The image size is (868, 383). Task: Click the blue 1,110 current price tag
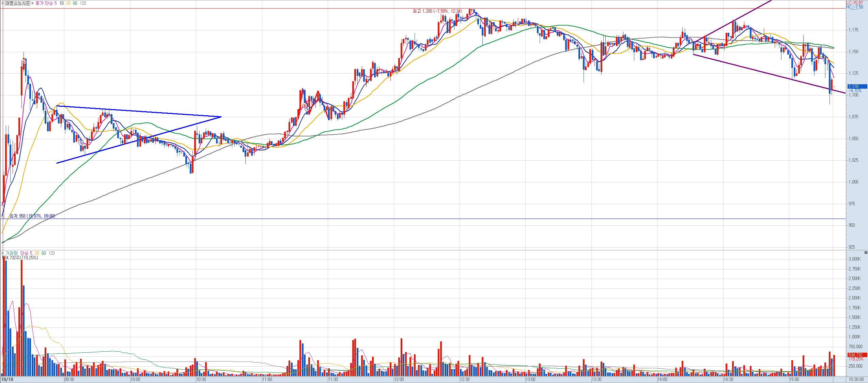pos(856,87)
